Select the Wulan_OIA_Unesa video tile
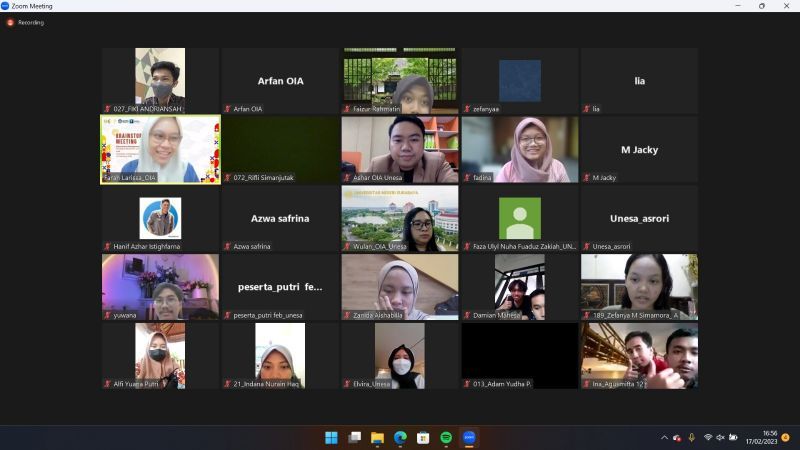Image resolution: width=800 pixels, height=450 pixels. pyautogui.click(x=400, y=218)
